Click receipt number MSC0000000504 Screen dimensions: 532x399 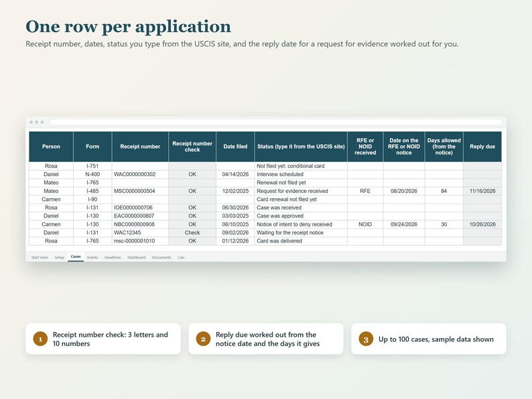coord(140,191)
